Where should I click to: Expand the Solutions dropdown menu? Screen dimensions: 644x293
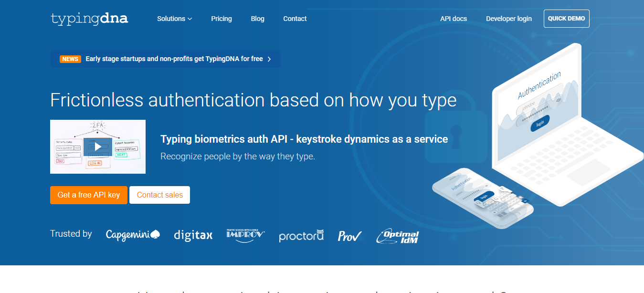(174, 19)
